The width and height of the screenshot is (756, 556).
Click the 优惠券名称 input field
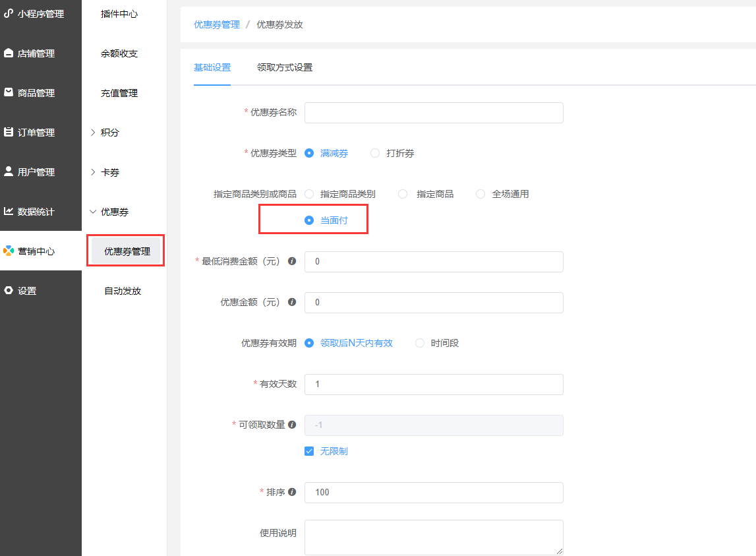(434, 113)
